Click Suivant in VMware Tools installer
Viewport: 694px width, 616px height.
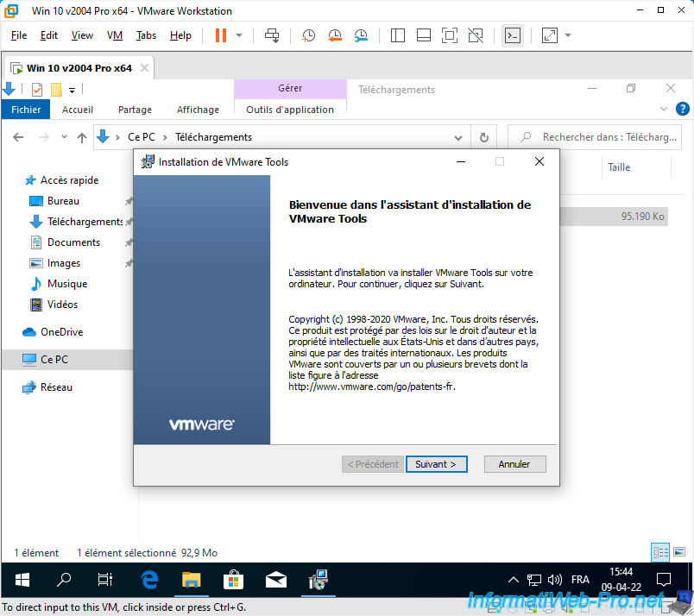click(x=436, y=464)
